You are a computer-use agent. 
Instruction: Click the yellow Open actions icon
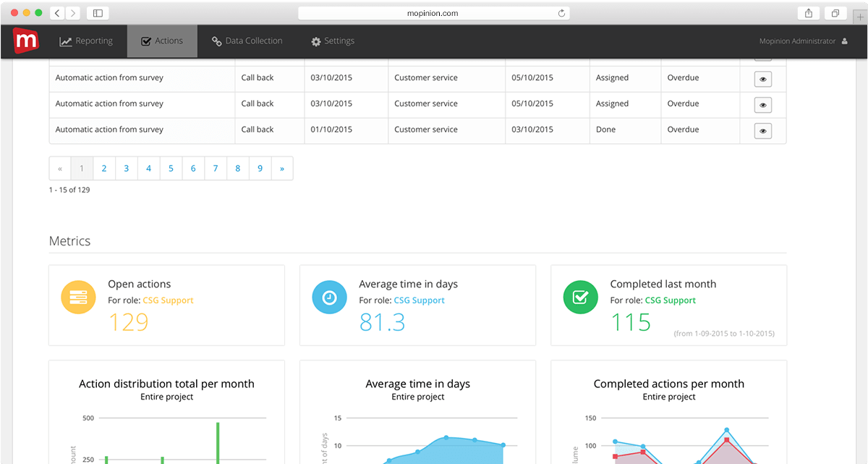click(78, 298)
